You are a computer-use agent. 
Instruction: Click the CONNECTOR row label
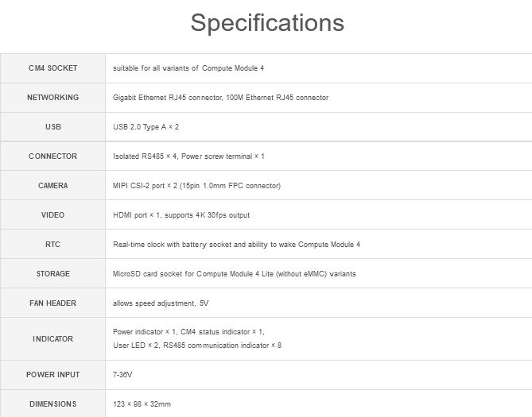[53, 156]
